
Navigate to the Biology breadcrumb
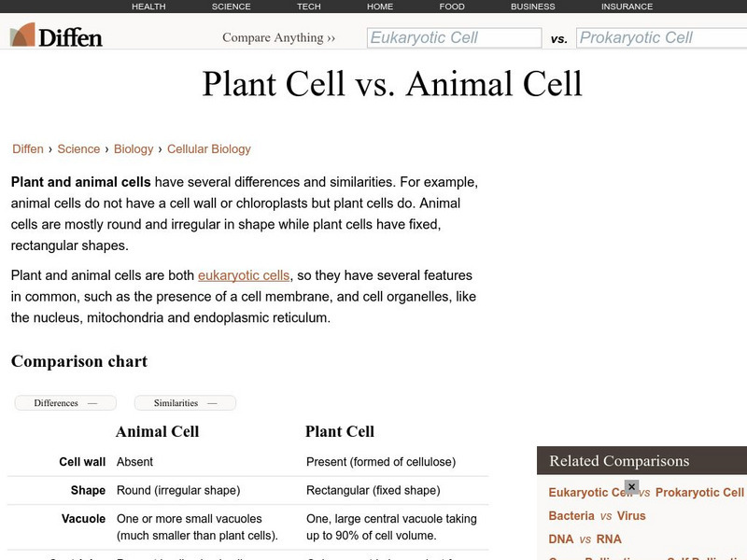click(134, 149)
